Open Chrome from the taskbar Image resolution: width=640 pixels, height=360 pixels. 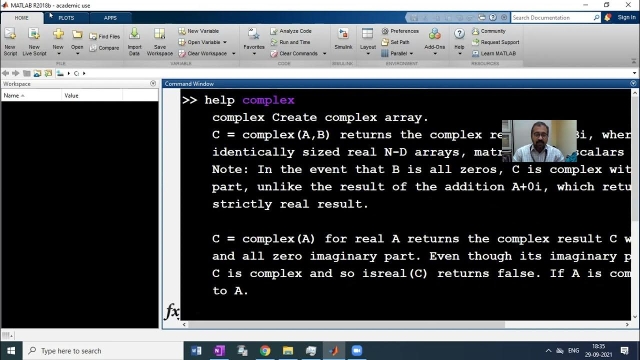click(265, 351)
